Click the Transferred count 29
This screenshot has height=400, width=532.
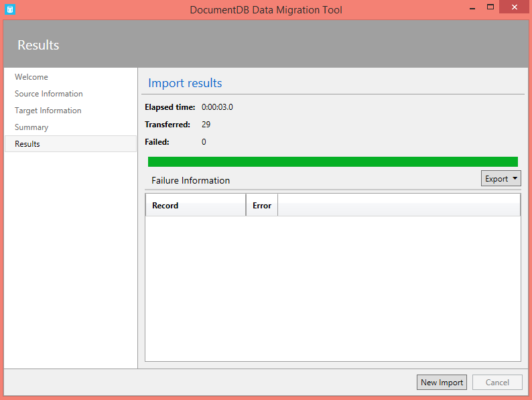pos(206,125)
